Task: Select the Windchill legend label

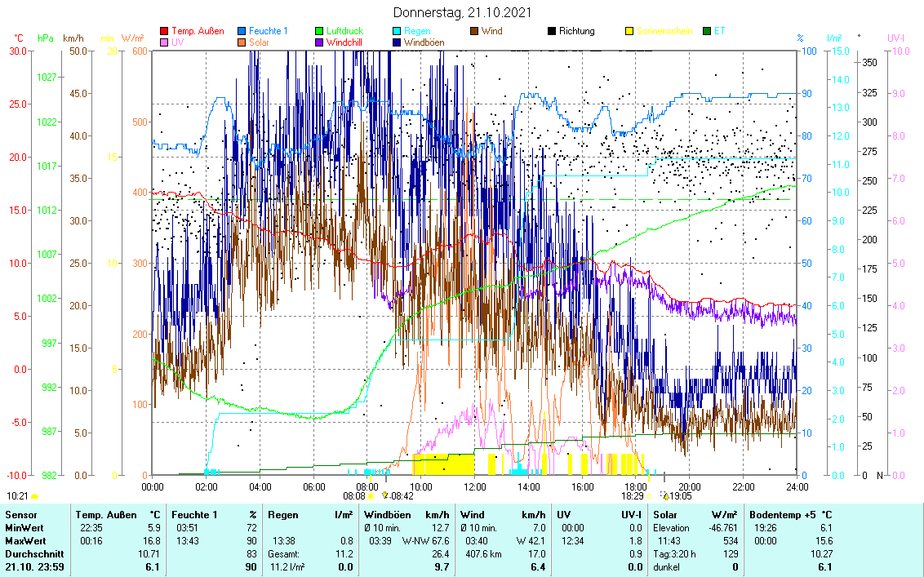Action: tap(344, 43)
